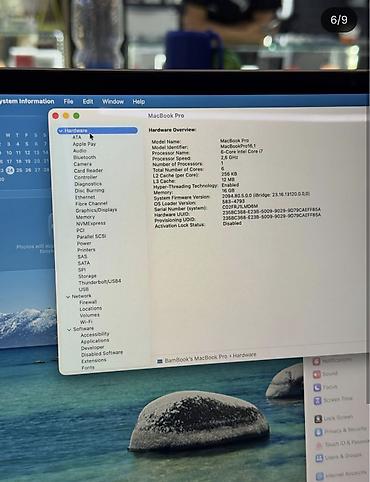
Task: Select Disc Burning in the sidebar
Action: [89, 191]
